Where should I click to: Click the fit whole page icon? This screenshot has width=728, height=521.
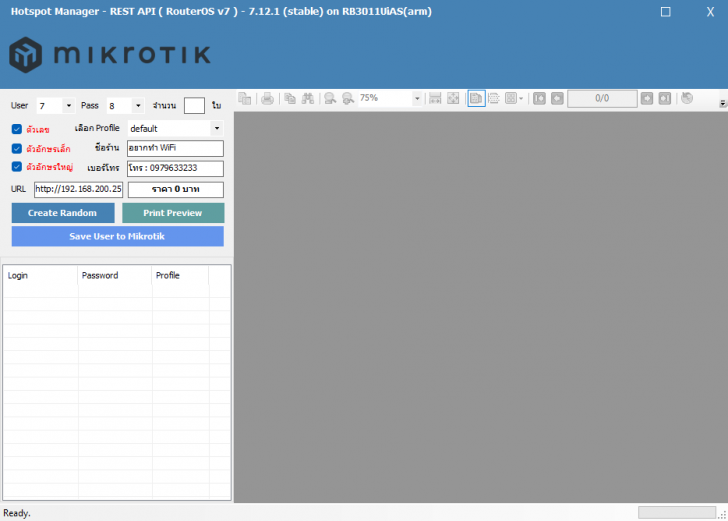pyautogui.click(x=453, y=98)
